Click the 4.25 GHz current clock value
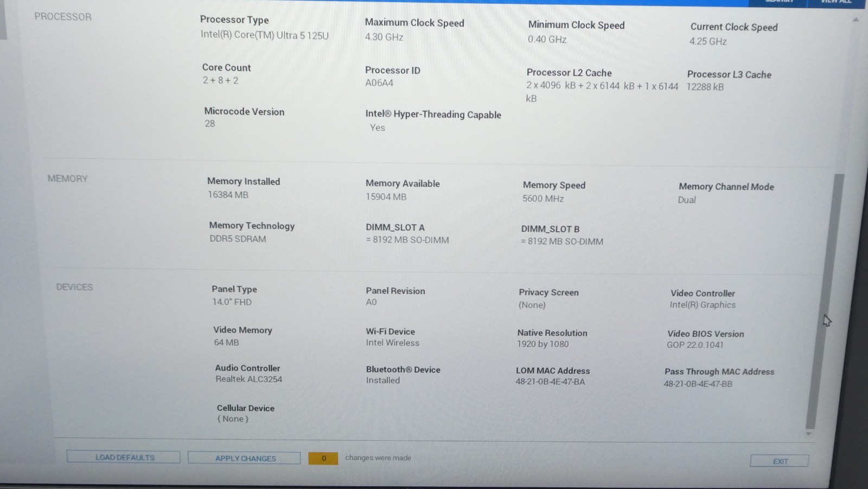 pos(708,41)
